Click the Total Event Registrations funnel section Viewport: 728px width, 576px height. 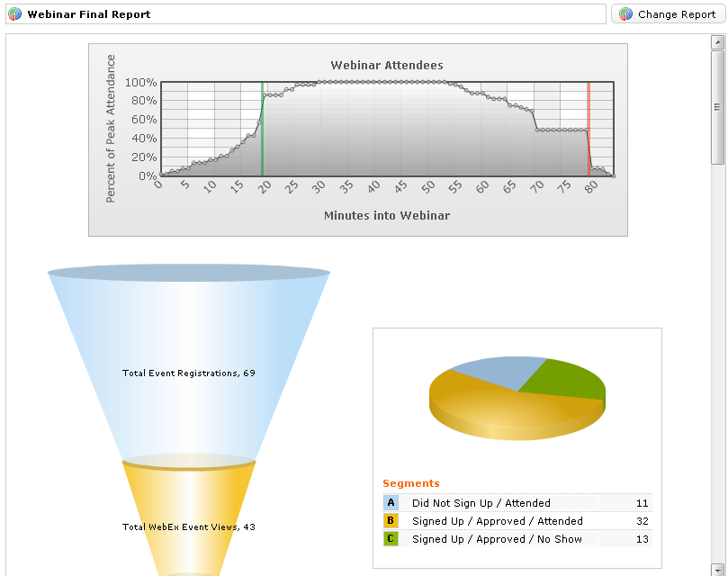pyautogui.click(x=189, y=373)
